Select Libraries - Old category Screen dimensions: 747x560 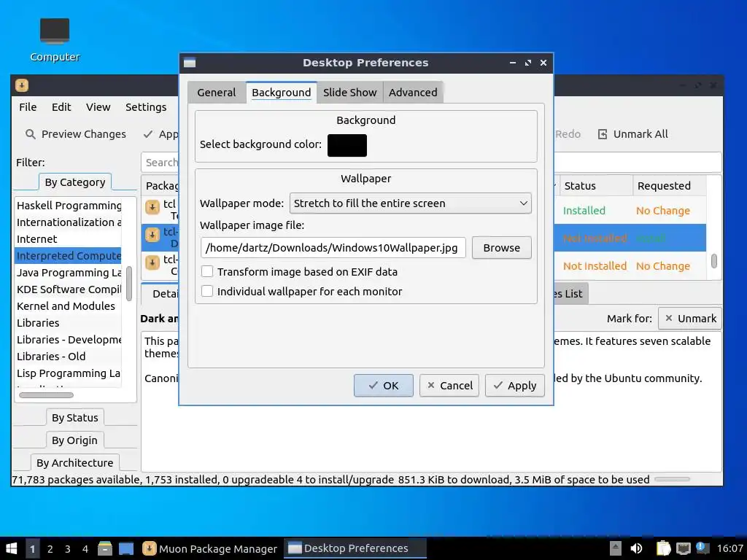[68, 356]
